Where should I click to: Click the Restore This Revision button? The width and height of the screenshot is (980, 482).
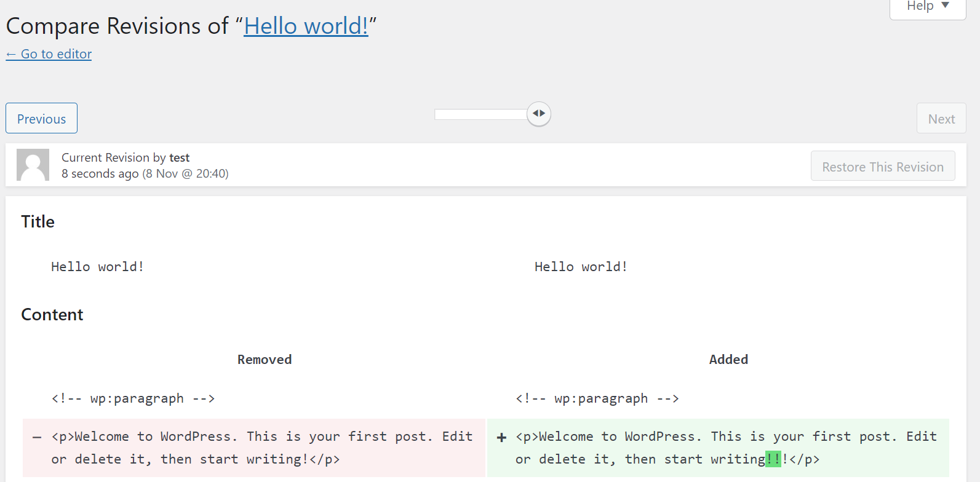883,166
